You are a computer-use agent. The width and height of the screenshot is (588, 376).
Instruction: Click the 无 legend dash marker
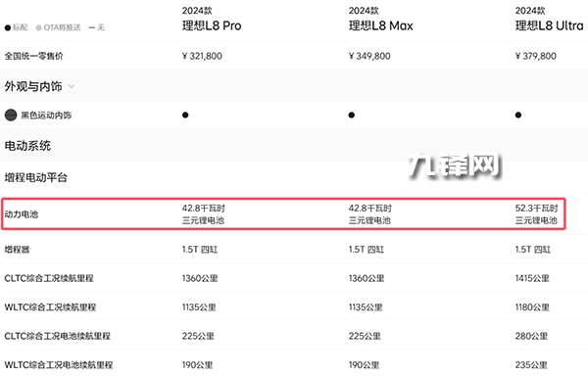[x=91, y=27]
